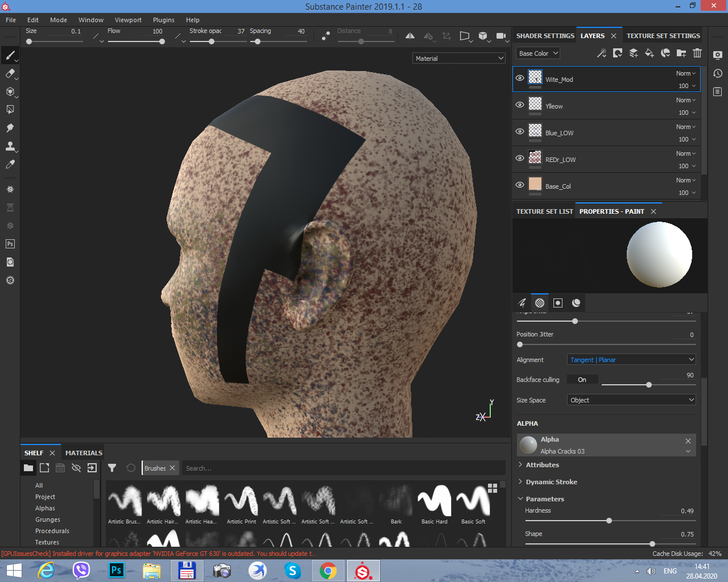The height and width of the screenshot is (582, 728).
Task: Open the camera settings icon in toolbar
Action: coord(501,36)
